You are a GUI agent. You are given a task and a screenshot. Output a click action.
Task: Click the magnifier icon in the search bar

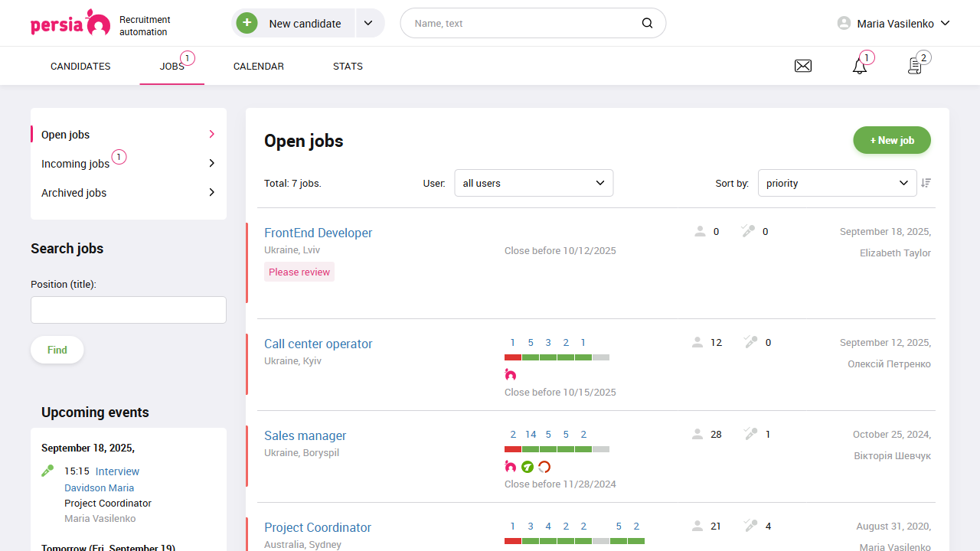(646, 23)
